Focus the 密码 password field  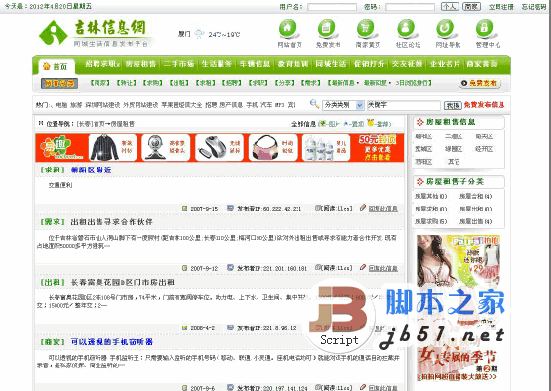(410, 7)
